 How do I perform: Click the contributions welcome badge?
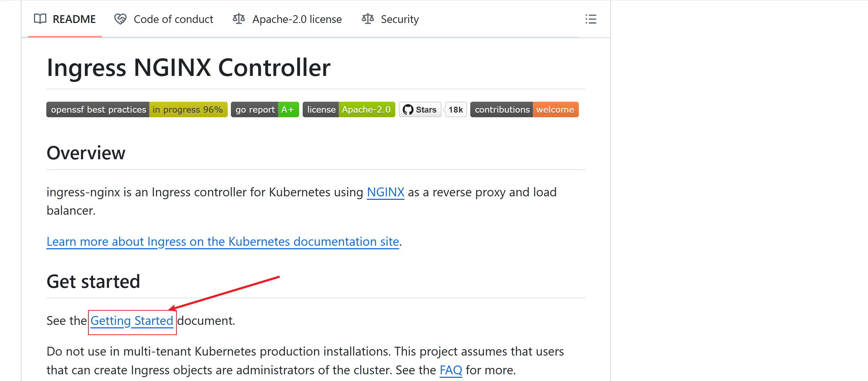[524, 109]
